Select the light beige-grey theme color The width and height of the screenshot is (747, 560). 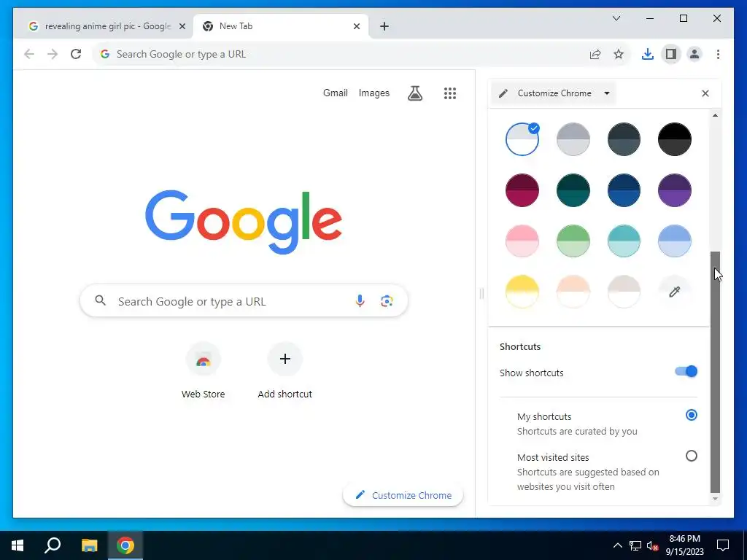pyautogui.click(x=624, y=292)
